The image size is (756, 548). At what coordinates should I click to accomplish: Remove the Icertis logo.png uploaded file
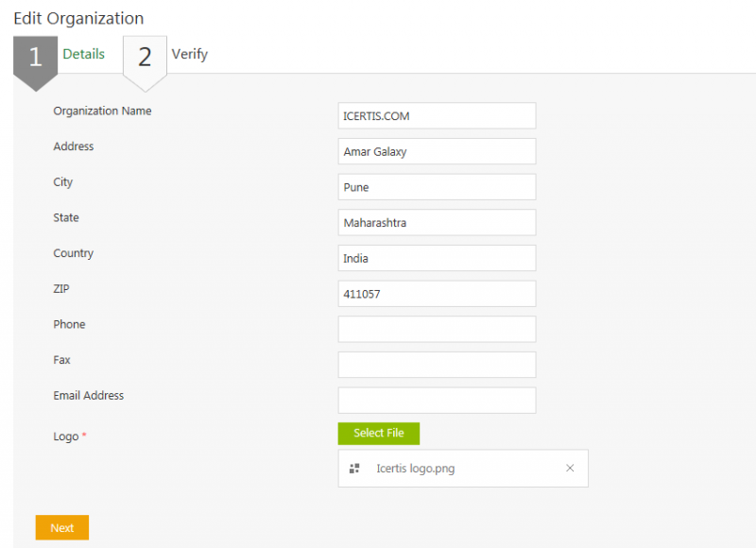[x=570, y=469]
